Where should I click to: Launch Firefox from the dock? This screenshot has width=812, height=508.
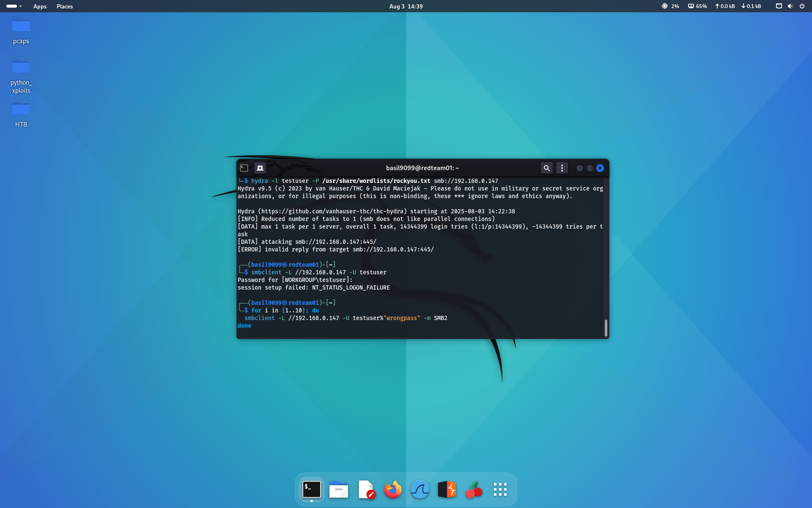click(393, 490)
